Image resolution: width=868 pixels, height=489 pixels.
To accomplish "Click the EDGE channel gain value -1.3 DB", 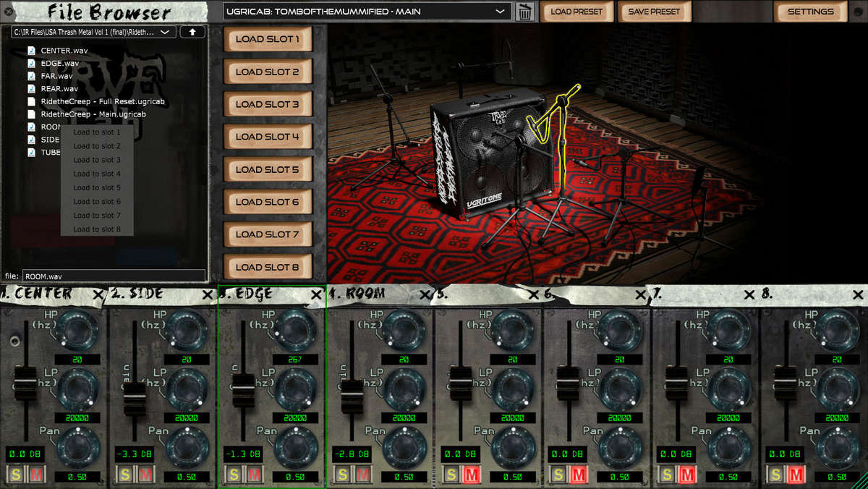I will 242,454.
